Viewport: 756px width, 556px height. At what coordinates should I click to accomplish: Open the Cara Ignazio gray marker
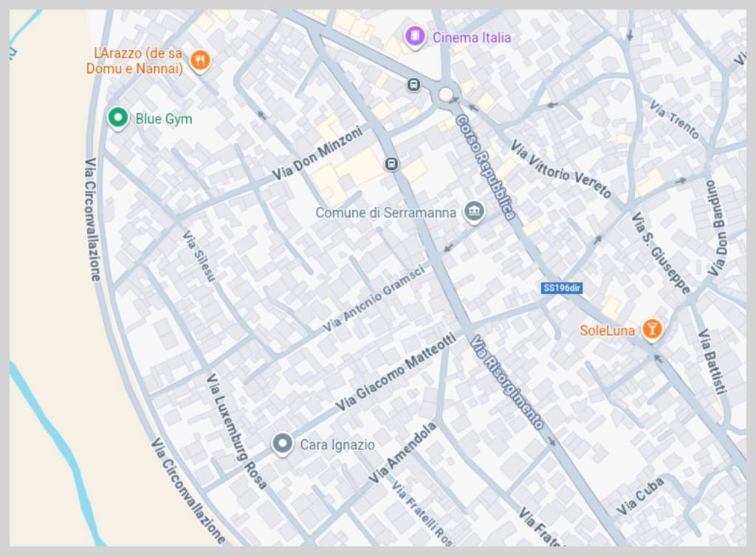(282, 444)
